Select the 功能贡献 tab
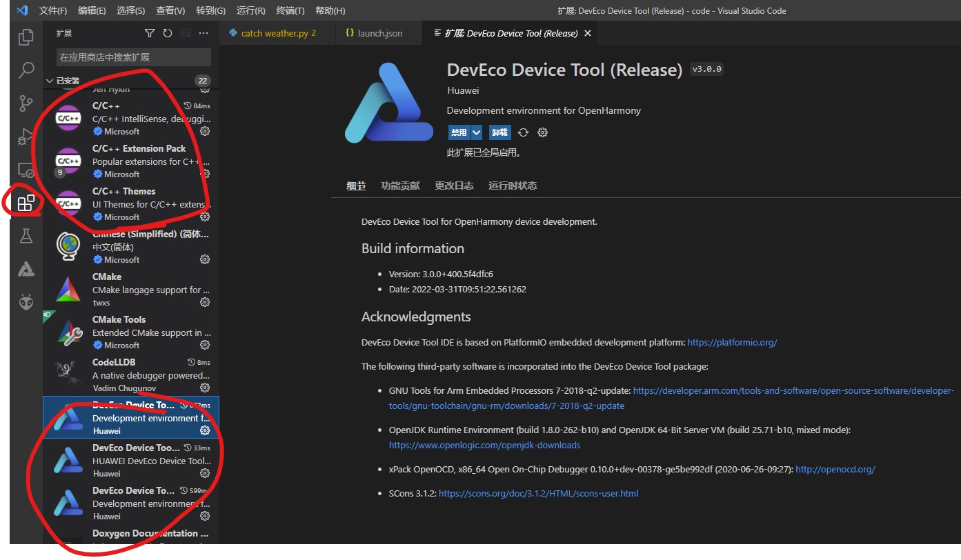961x560 pixels. 400,186
